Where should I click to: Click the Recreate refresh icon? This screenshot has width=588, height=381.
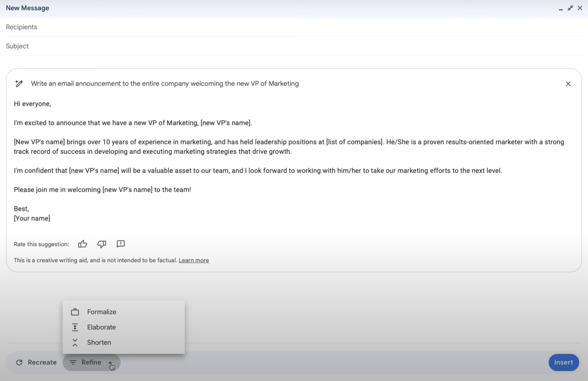(x=19, y=363)
